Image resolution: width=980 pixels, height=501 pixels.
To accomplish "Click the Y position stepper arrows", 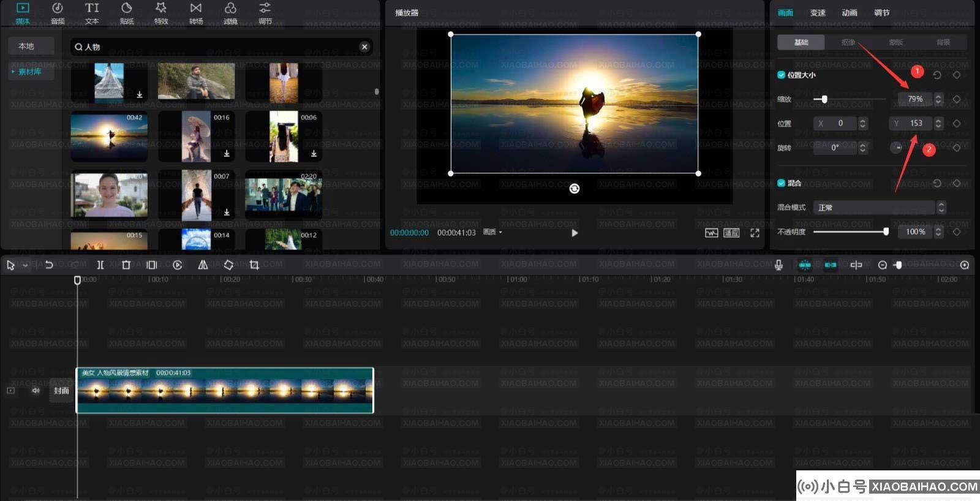I will pyautogui.click(x=938, y=123).
